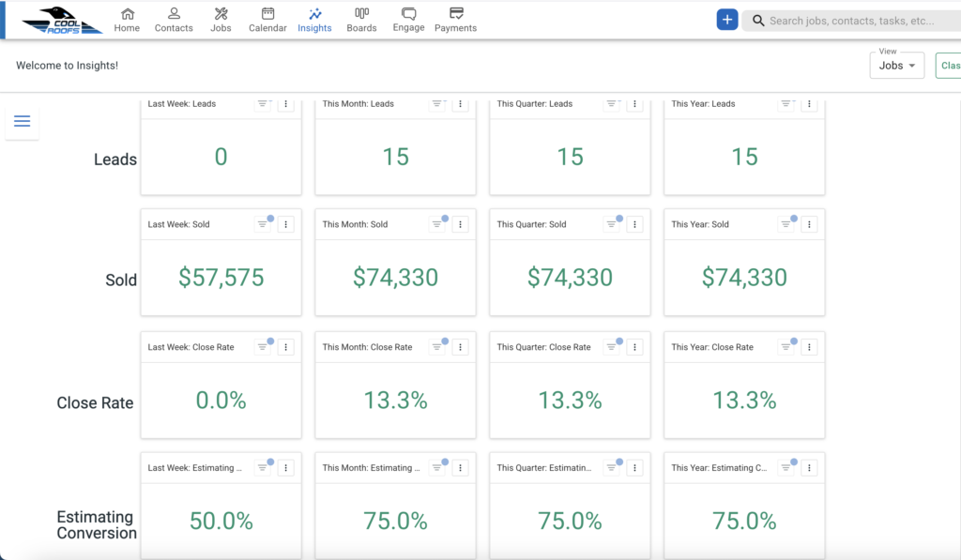Open filter on Last Week: Sold card
The height and width of the screenshot is (560, 961).
[x=263, y=224]
